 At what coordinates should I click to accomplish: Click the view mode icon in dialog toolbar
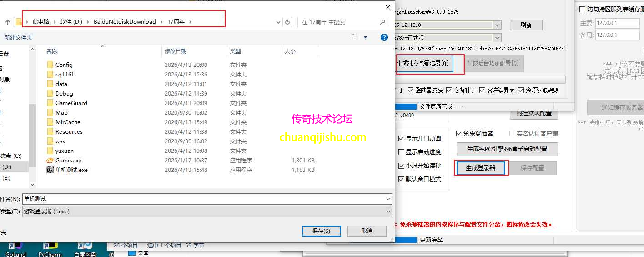(356, 37)
